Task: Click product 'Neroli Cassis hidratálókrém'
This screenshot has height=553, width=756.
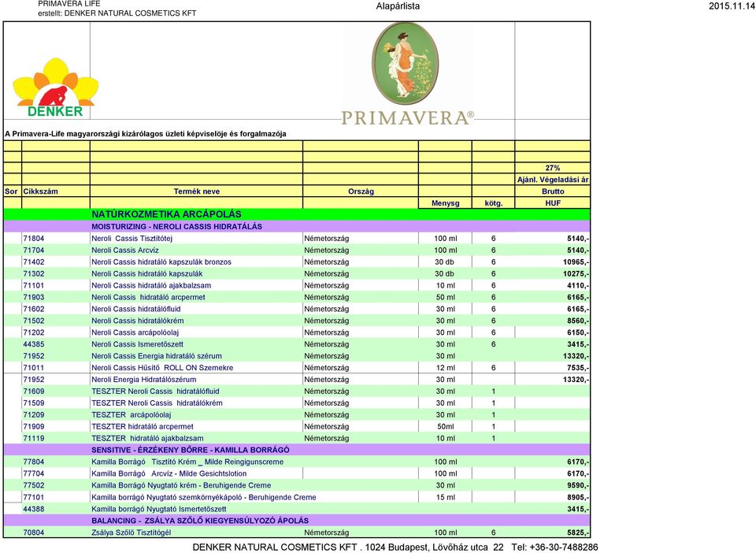Action: pyautogui.click(x=137, y=321)
